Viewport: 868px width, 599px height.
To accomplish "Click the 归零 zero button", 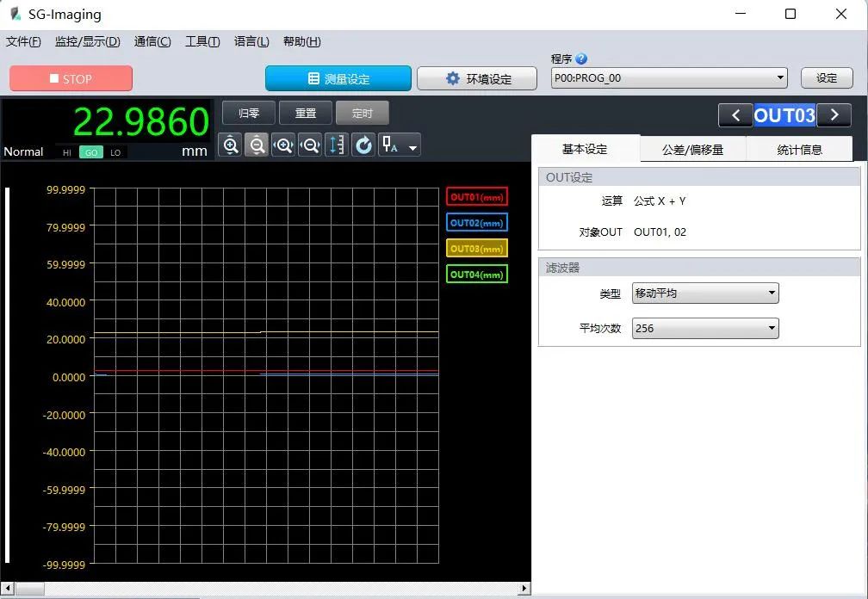I will [x=249, y=113].
